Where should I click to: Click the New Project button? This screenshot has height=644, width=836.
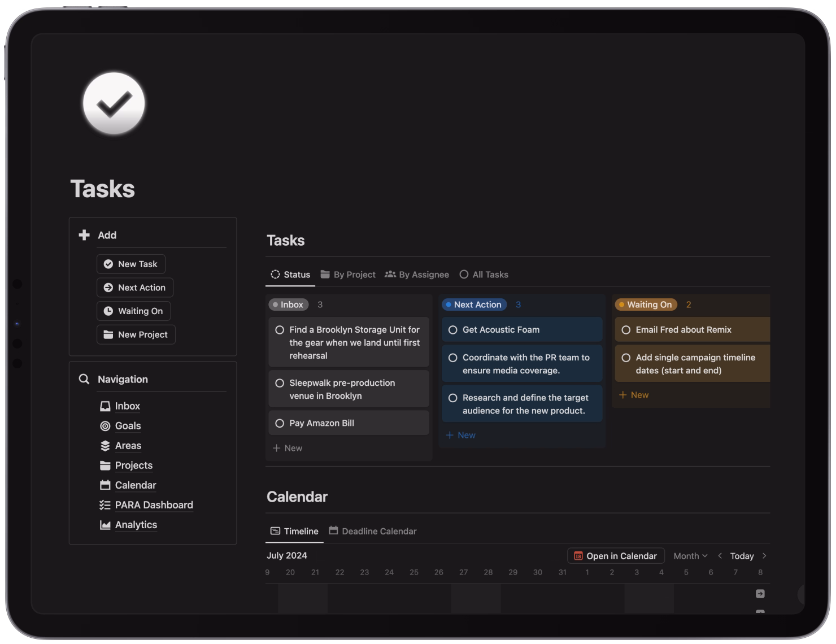[136, 334]
